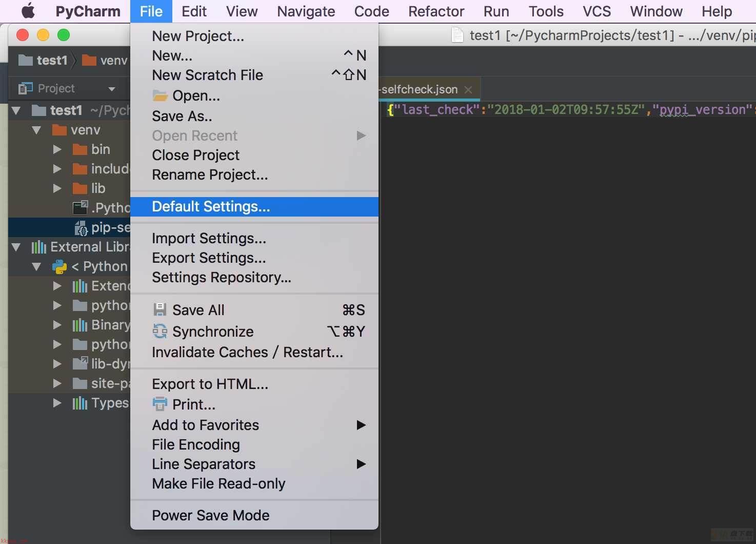Choose Rename Project...
The height and width of the screenshot is (544, 756).
254,174
